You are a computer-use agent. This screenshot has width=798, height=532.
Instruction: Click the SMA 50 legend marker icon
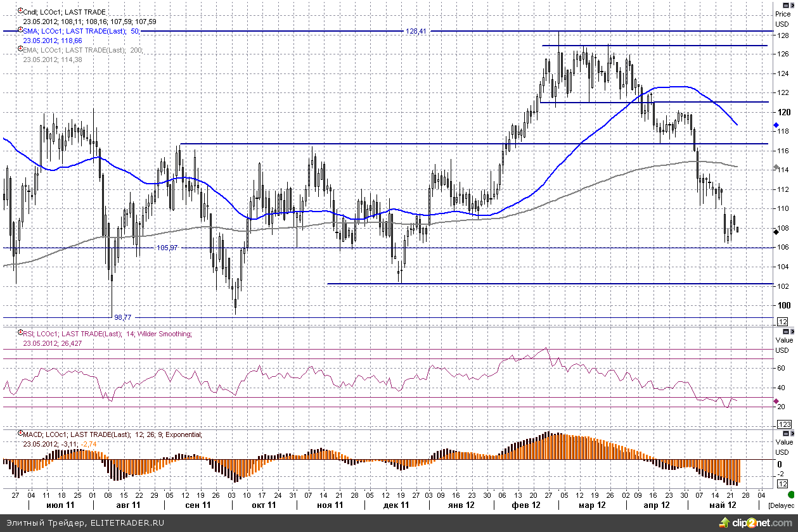coord(20,31)
